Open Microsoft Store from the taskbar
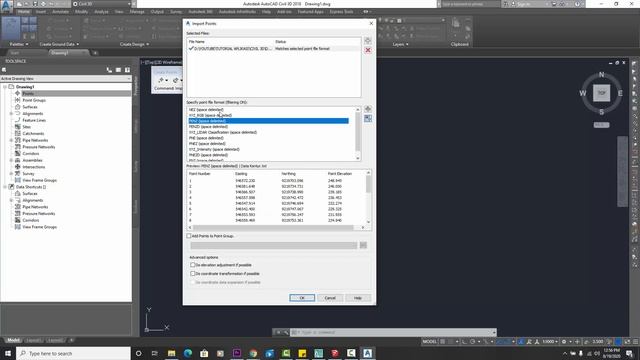 point(204,353)
